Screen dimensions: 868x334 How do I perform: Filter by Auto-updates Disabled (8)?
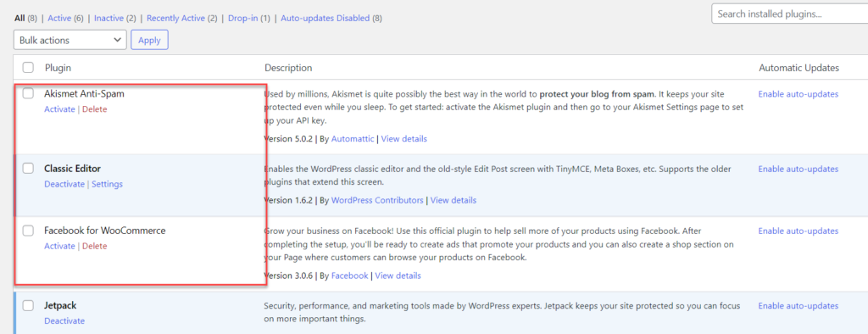point(331,19)
